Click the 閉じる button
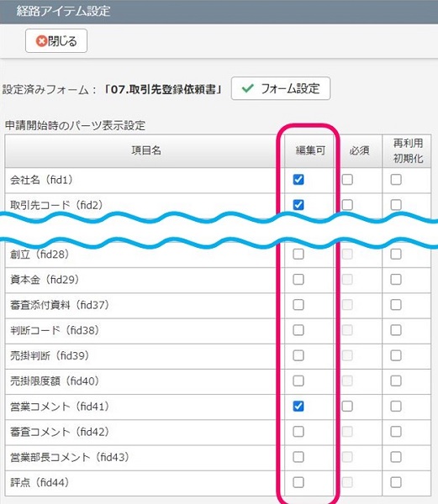 [x=56, y=41]
